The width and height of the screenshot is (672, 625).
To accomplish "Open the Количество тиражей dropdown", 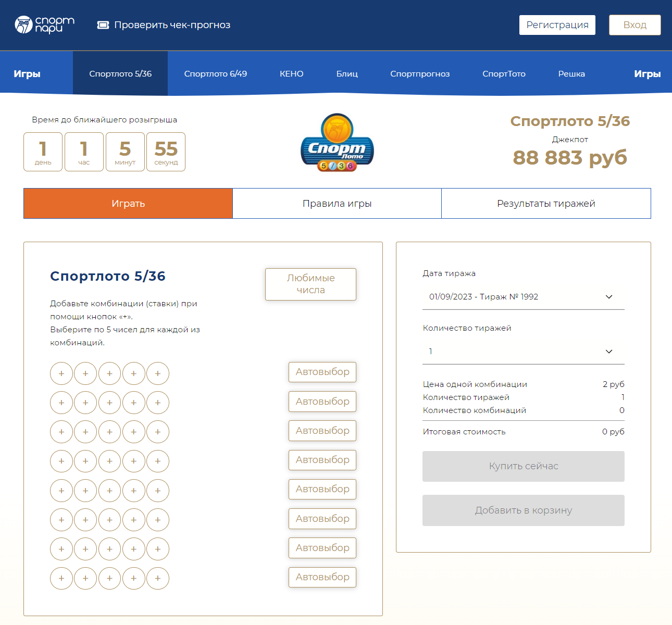I will tap(524, 352).
